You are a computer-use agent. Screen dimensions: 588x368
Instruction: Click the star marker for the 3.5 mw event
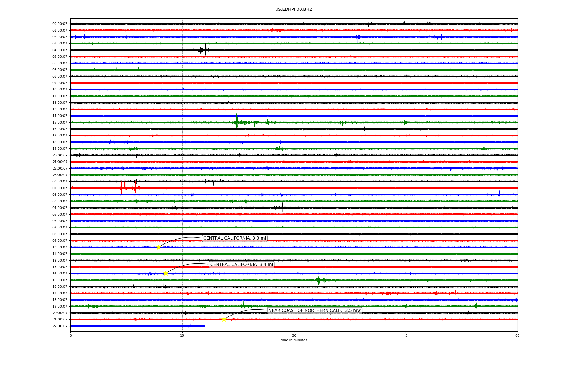point(224,319)
